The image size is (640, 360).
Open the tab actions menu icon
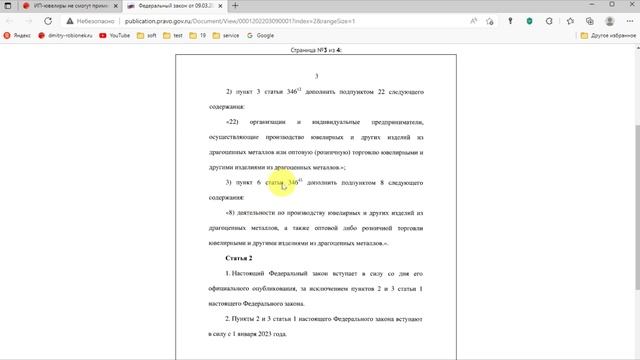coord(8,6)
